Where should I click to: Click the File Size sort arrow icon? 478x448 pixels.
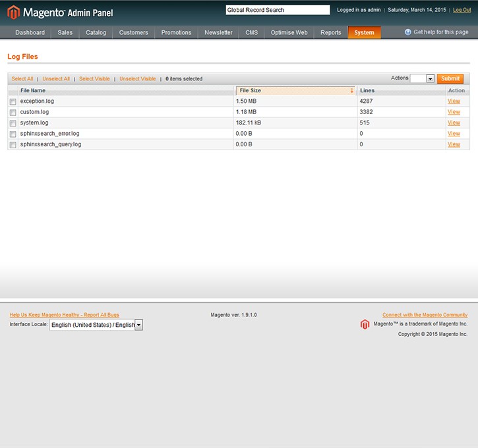pyautogui.click(x=352, y=90)
